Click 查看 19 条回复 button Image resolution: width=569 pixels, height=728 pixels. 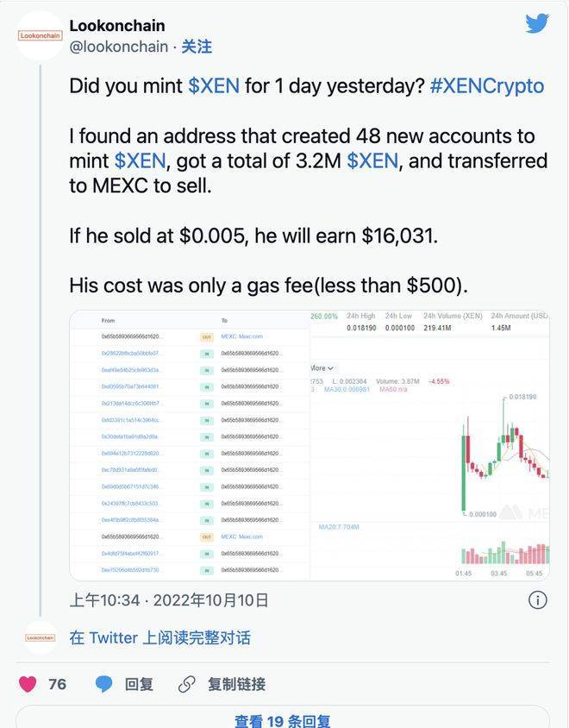click(282, 720)
